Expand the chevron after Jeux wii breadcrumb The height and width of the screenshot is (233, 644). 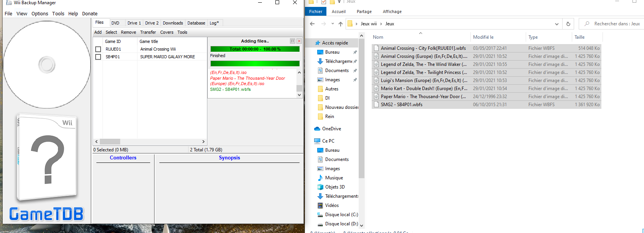381,24
